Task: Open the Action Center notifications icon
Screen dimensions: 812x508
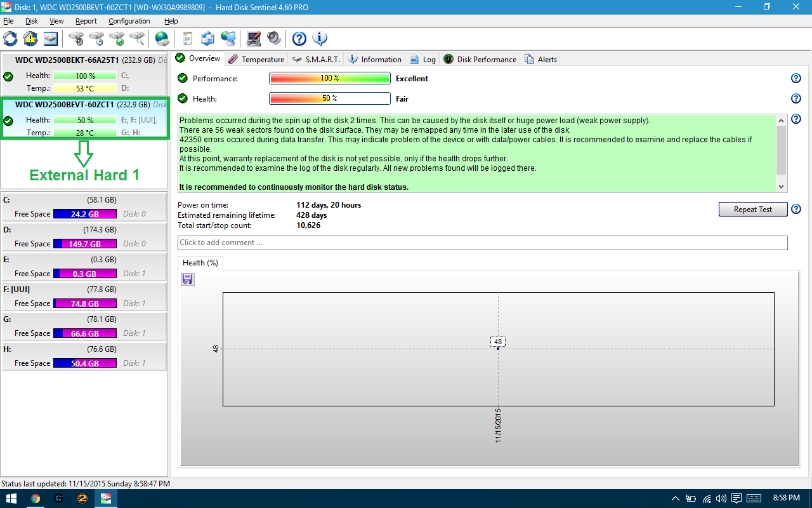Action: tap(736, 498)
